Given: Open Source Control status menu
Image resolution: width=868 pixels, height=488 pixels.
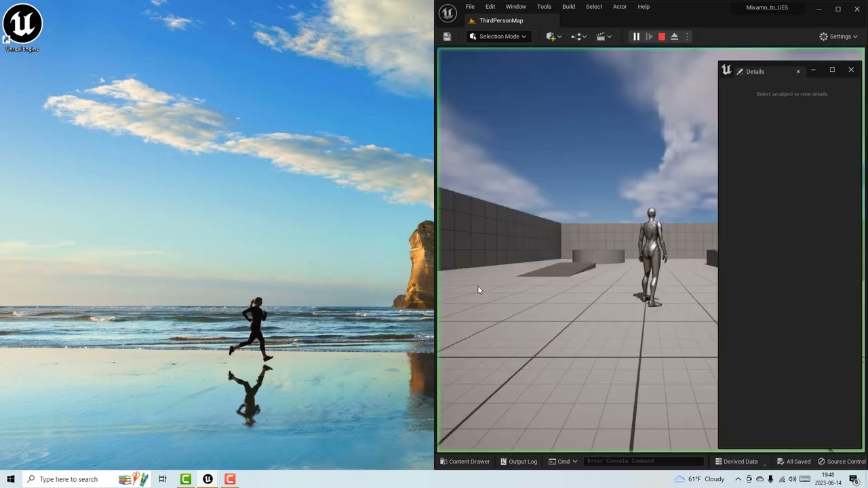Looking at the screenshot, I should pyautogui.click(x=842, y=462).
